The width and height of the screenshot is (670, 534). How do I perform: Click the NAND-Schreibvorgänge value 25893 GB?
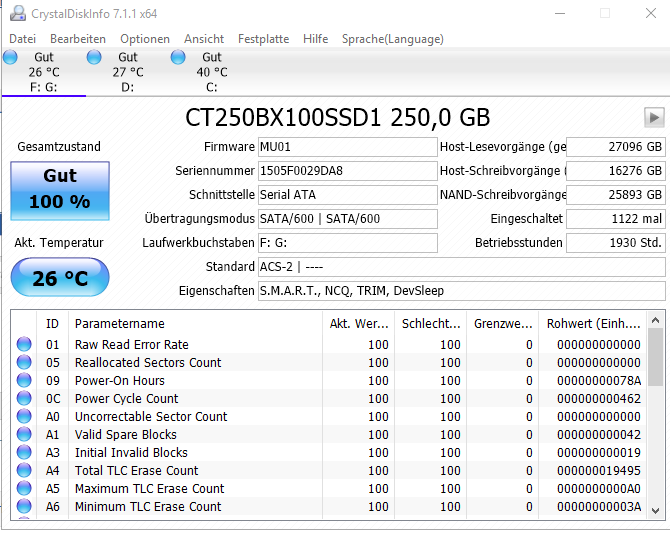[616, 195]
